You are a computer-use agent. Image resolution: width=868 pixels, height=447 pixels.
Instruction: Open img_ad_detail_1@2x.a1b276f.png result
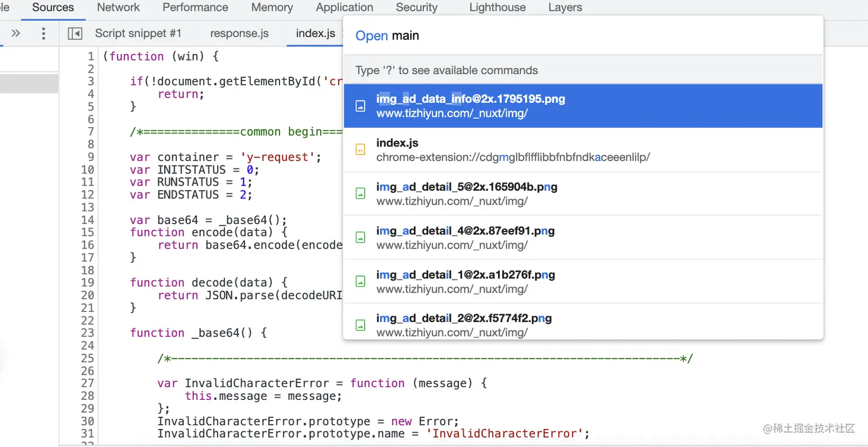(583, 281)
